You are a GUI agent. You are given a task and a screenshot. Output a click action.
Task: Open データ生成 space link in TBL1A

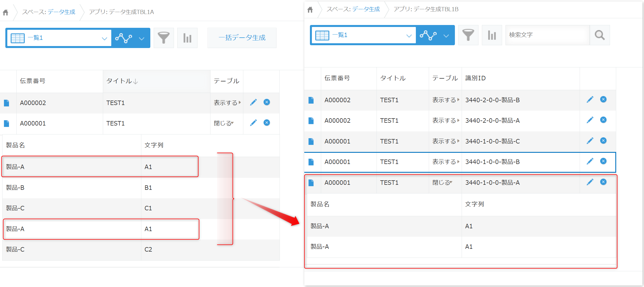(61, 12)
